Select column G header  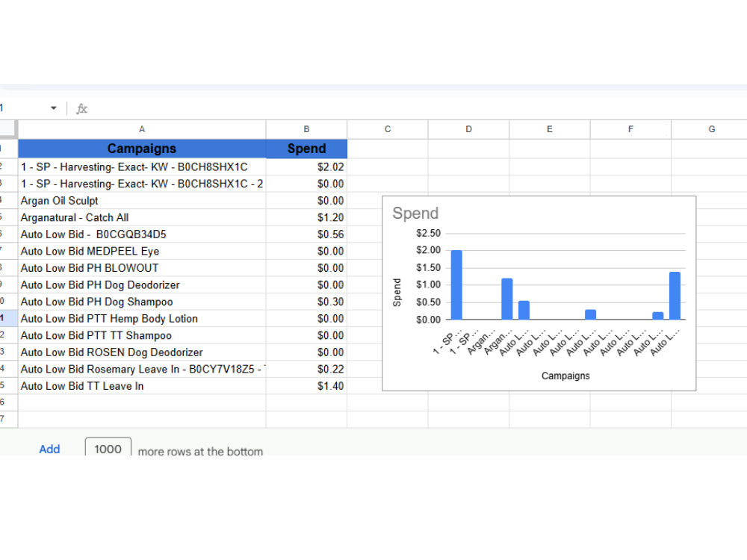click(x=709, y=129)
